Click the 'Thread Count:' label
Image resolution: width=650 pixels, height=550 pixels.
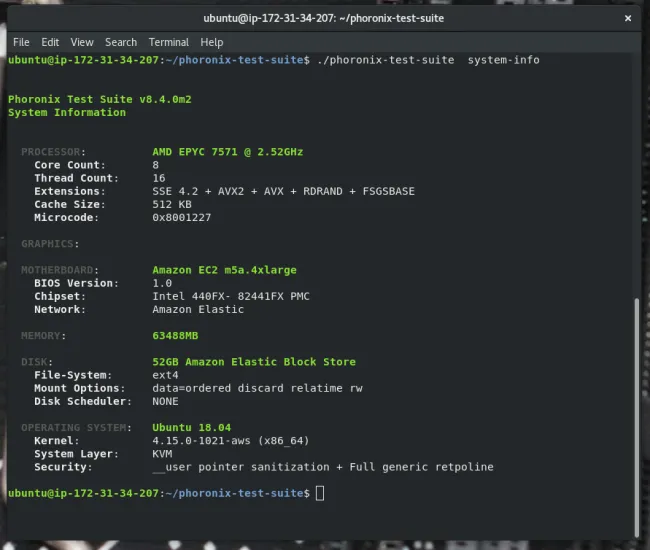(x=77, y=178)
